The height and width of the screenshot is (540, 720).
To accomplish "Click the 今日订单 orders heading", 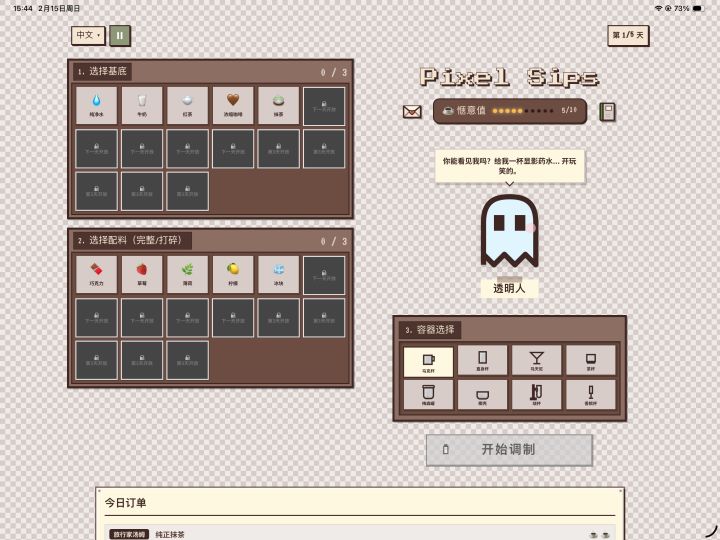I will [125, 503].
